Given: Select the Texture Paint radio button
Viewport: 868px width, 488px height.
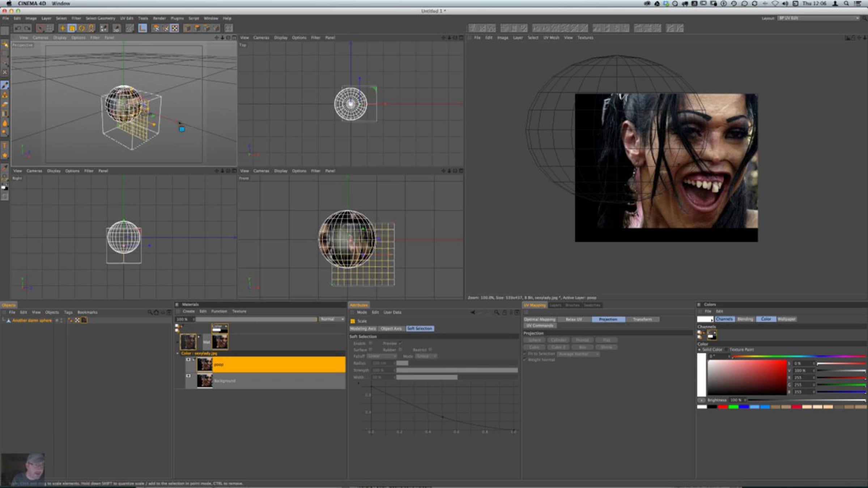Looking at the screenshot, I should pyautogui.click(x=727, y=350).
